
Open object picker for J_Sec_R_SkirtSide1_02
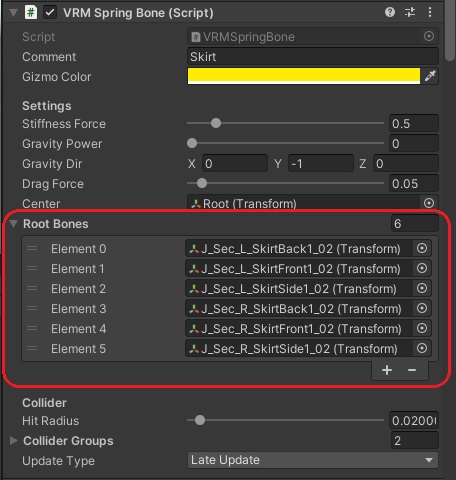pyautogui.click(x=422, y=348)
